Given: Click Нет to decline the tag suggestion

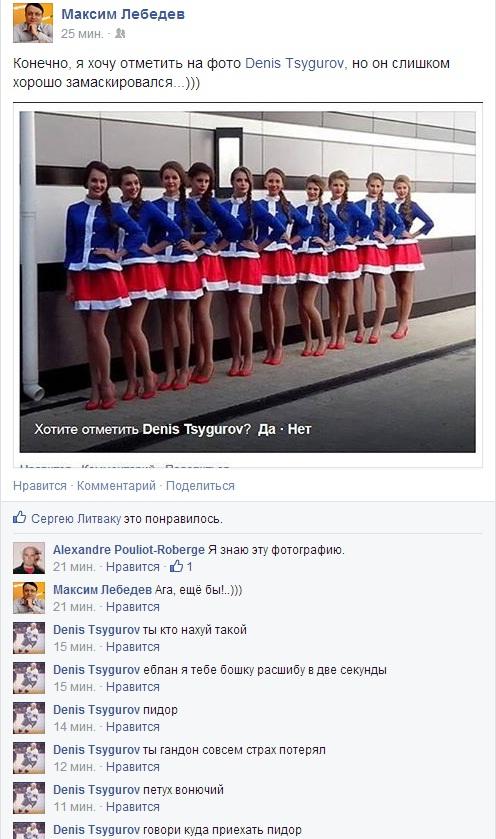Looking at the screenshot, I should 299,429.
